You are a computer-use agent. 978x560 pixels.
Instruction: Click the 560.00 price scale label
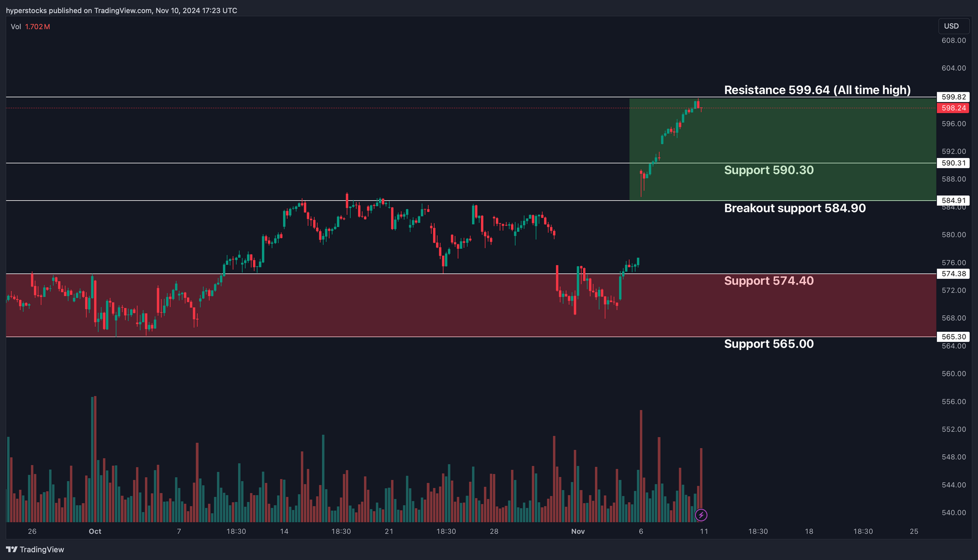[x=954, y=374]
